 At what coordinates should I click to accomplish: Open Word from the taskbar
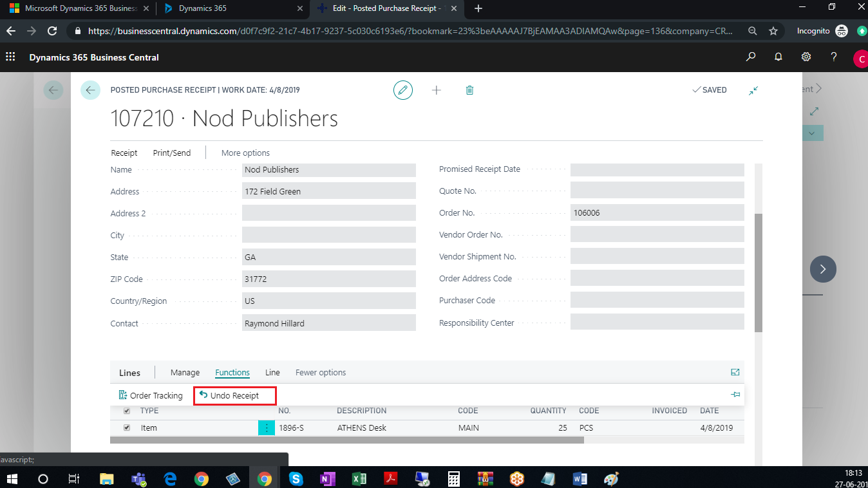tap(580, 478)
